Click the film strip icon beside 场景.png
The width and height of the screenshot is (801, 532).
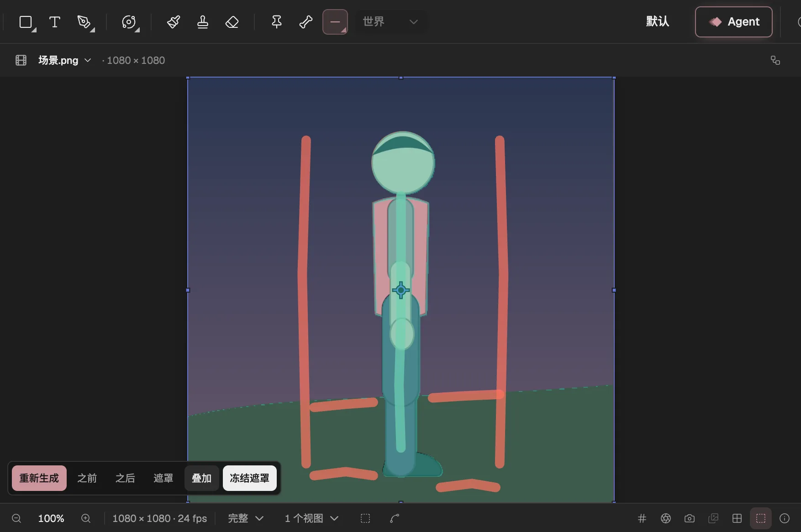pos(21,60)
